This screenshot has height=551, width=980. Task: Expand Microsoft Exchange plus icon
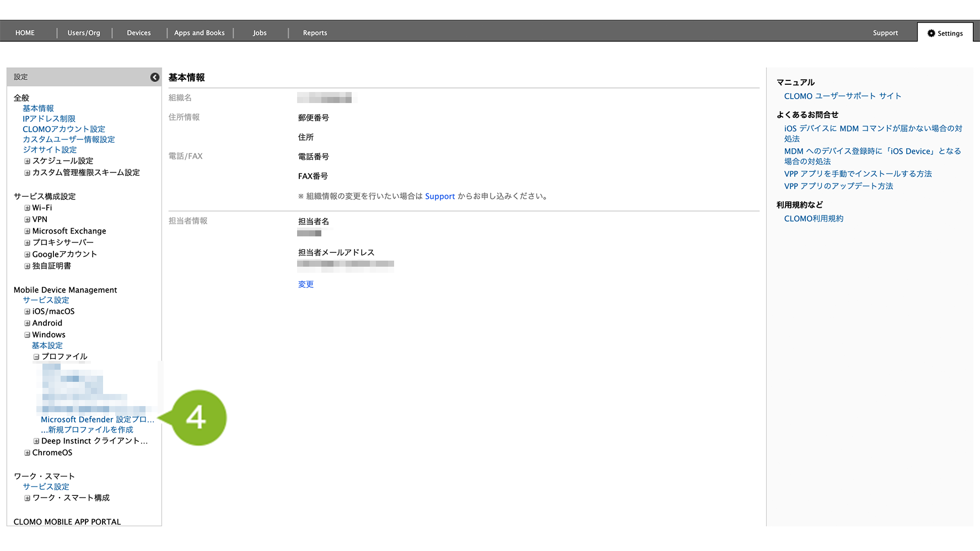pos(27,231)
